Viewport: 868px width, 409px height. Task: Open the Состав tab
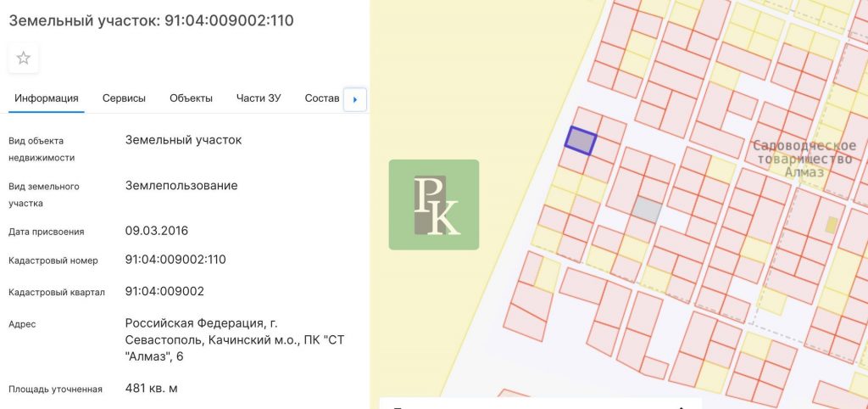[x=321, y=98]
